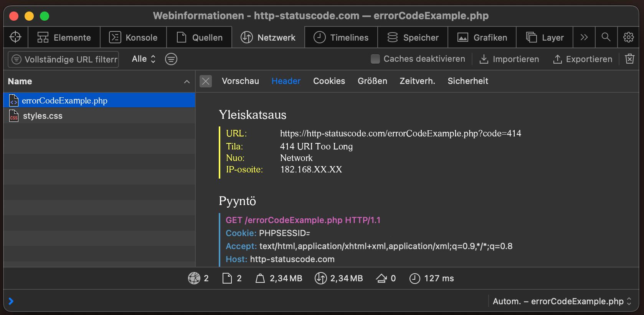Click the Pyyntö section heading
Screen dimensions: 644x315
click(x=237, y=201)
